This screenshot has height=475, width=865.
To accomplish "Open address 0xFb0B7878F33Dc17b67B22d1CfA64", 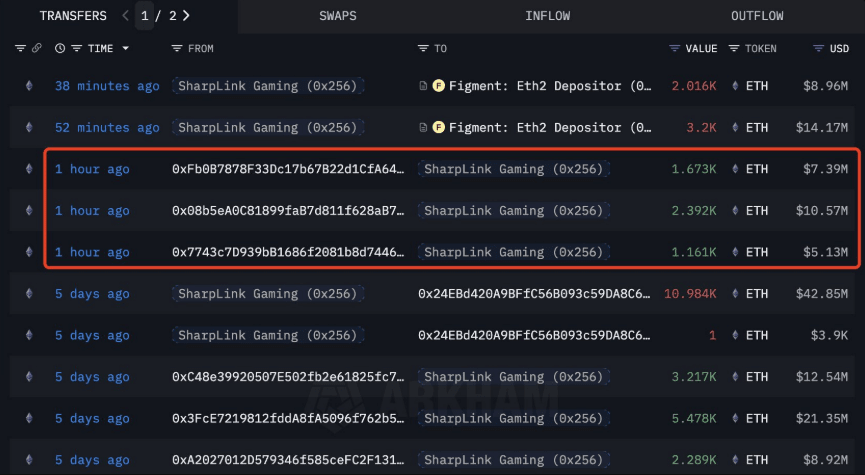I will click(288, 169).
